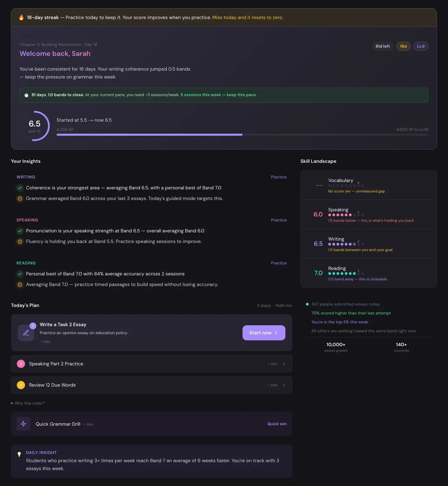Open Speaking Part 2 Practice chevron
Viewport: 448px width, 486px height.
pos(284,364)
